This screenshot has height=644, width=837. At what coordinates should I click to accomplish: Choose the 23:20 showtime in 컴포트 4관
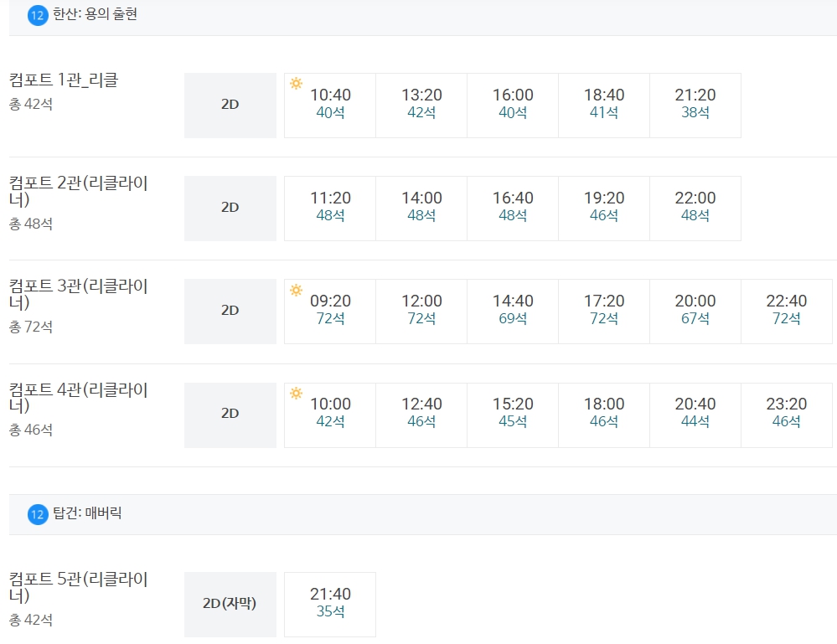click(786, 415)
